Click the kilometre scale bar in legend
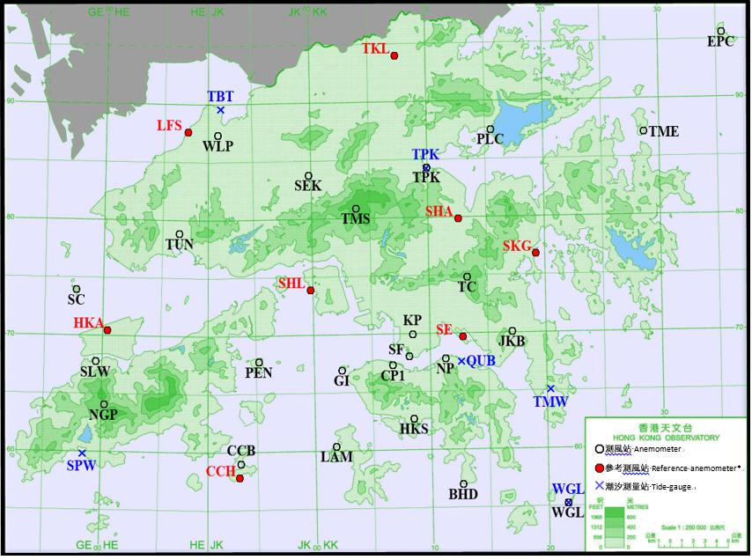This screenshot has width=752, height=560. click(x=694, y=543)
